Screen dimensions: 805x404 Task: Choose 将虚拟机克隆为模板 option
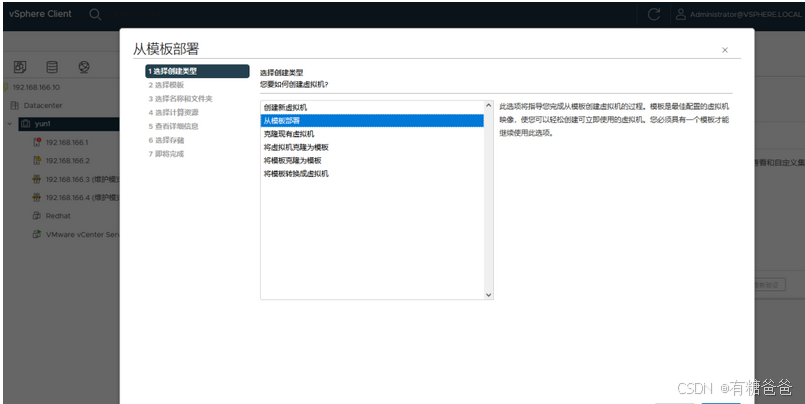click(372, 147)
